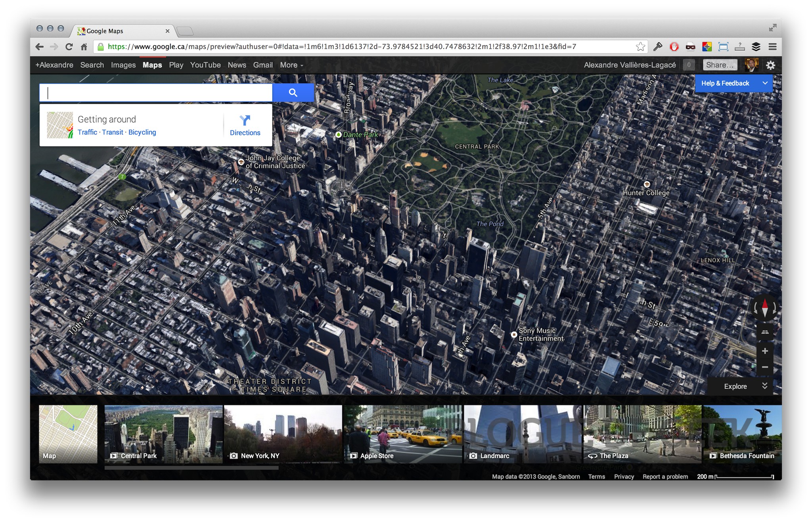Screen dimensions: 812x522
Task: Toggle the tilt view icon above zoom
Action: coord(765,332)
